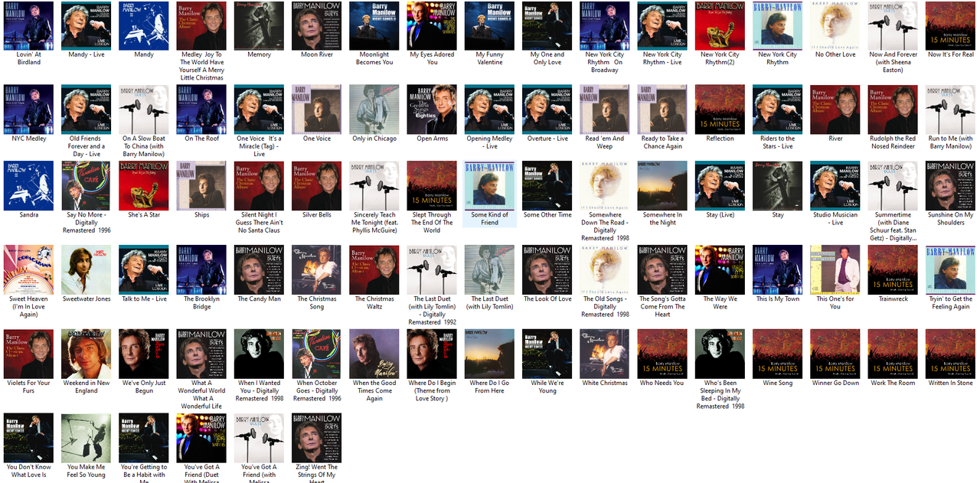Click You Make Me Feel So Young
980x483 pixels.
87,438
